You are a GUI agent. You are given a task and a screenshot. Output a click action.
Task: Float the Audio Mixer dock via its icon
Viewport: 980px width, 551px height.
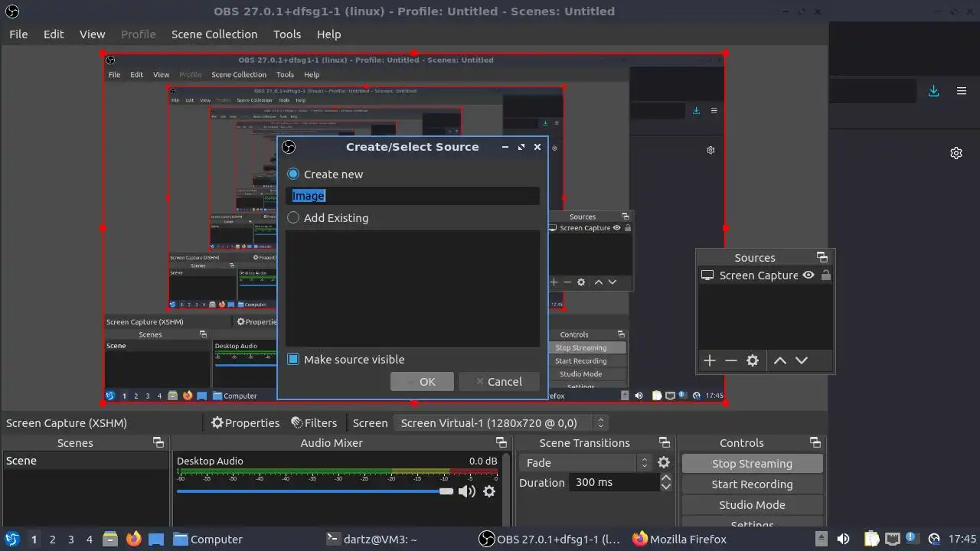pyautogui.click(x=501, y=442)
